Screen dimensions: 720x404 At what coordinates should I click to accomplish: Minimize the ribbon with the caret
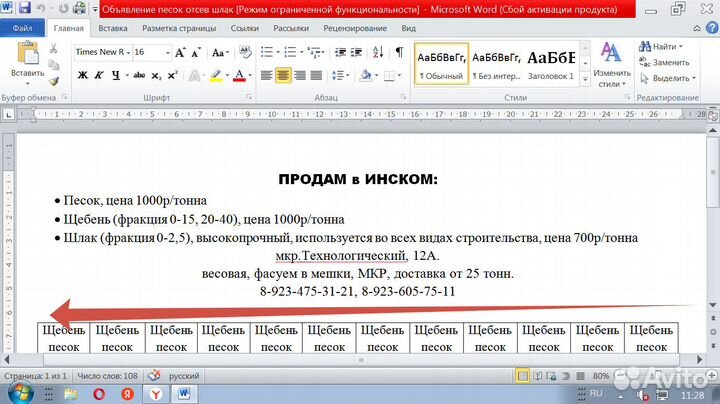point(697,28)
